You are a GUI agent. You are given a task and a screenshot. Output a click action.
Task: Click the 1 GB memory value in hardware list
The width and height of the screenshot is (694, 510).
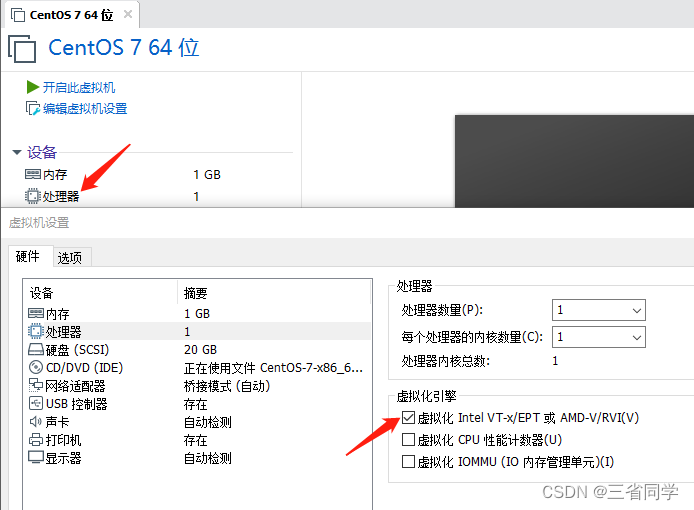(197, 313)
